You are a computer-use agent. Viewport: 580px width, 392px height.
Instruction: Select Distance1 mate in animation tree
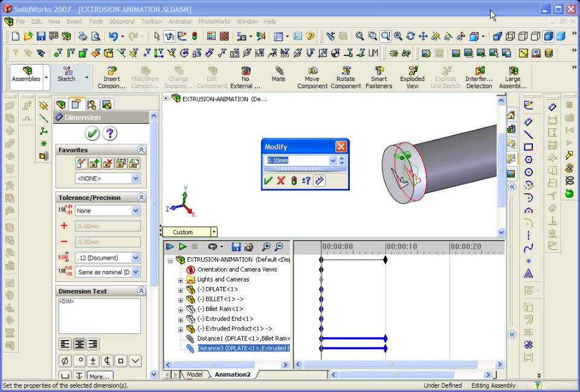[x=243, y=338]
